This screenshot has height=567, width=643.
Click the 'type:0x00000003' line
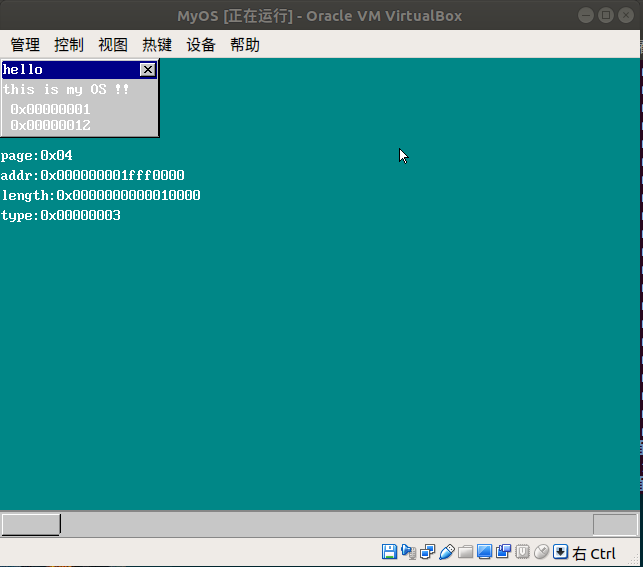click(61, 216)
